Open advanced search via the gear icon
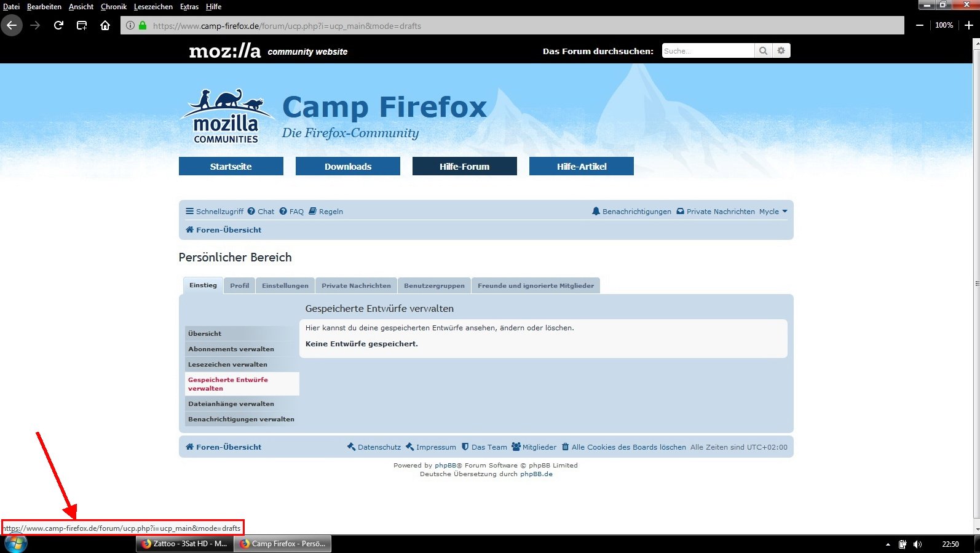Image resolution: width=980 pixels, height=553 pixels. point(781,50)
